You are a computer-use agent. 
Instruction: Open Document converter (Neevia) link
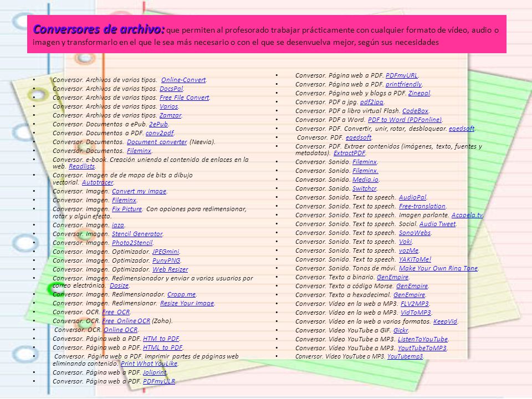[x=157, y=142]
